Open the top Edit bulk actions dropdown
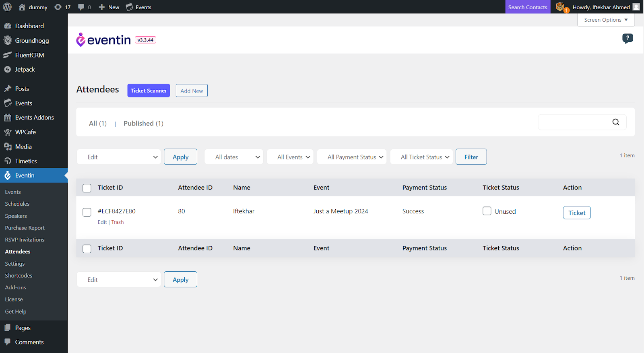The width and height of the screenshot is (644, 353). coord(119,157)
